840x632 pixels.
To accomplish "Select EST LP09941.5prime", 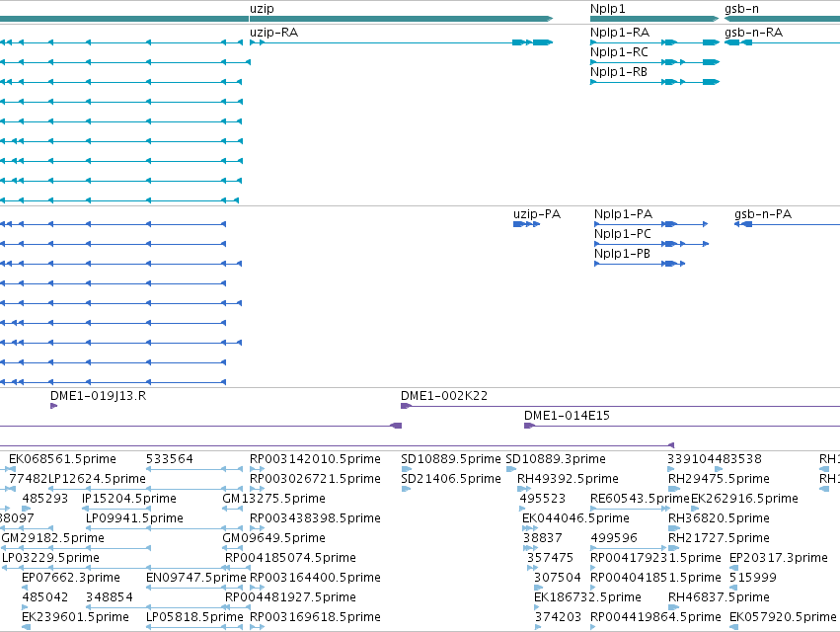I will click(134, 518).
